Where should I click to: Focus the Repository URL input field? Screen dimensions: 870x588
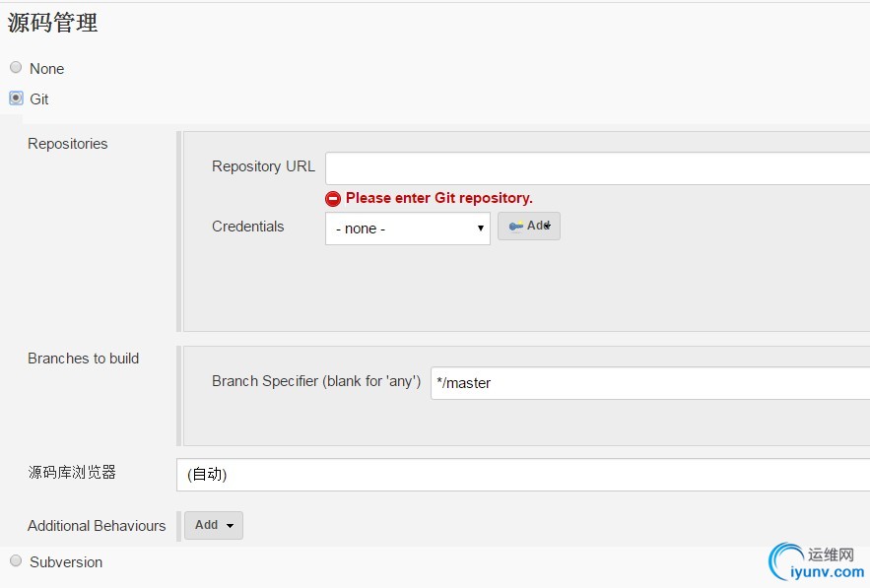point(597,168)
